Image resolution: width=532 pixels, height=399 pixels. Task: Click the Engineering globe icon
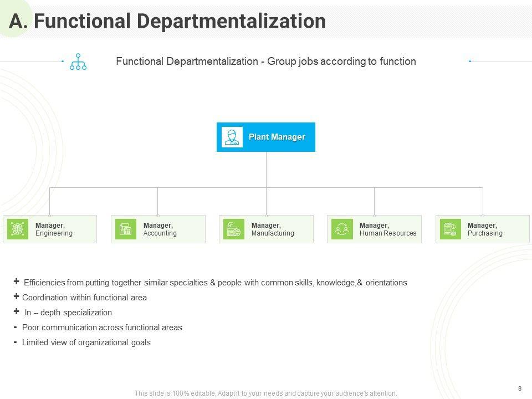18,229
